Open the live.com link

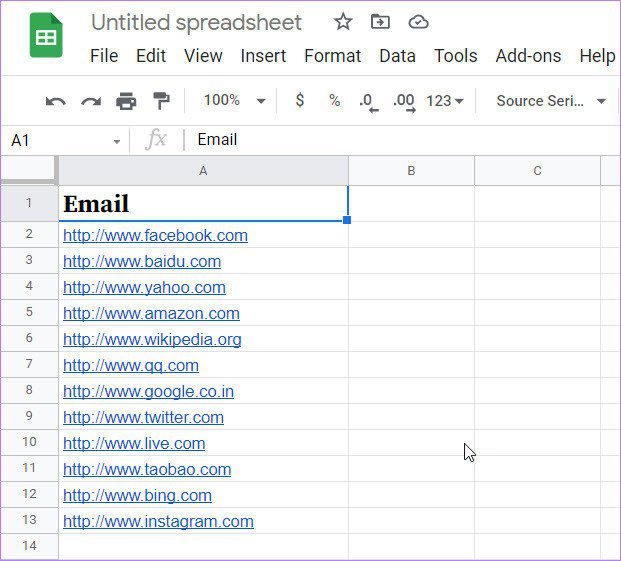134,444
